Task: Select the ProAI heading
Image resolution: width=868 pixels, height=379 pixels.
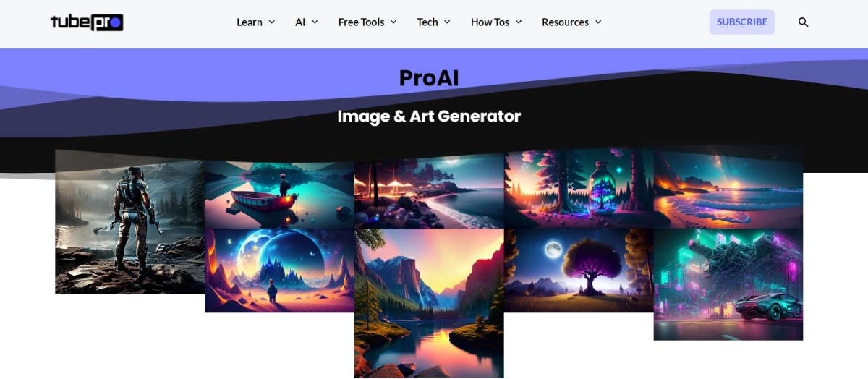Action: coord(429,77)
